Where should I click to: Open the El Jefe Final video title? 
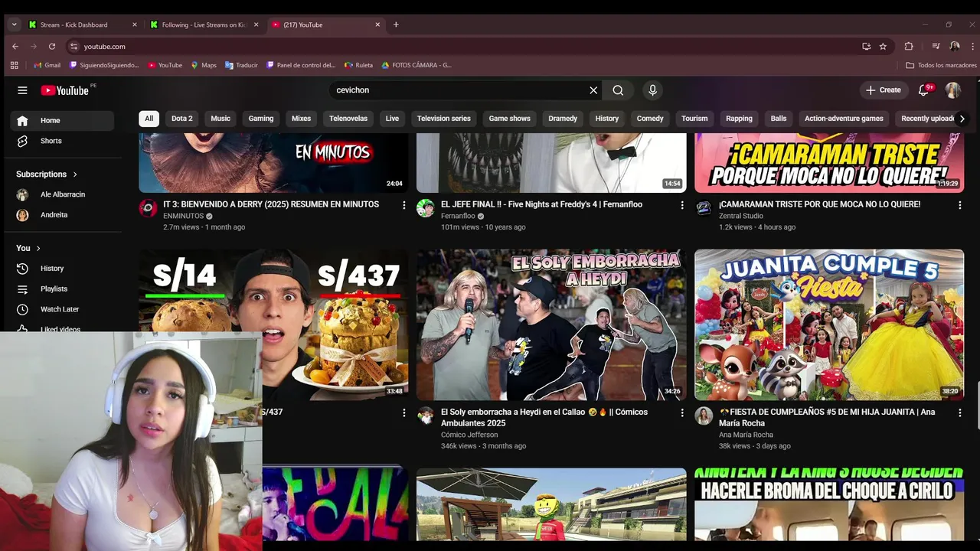click(541, 204)
